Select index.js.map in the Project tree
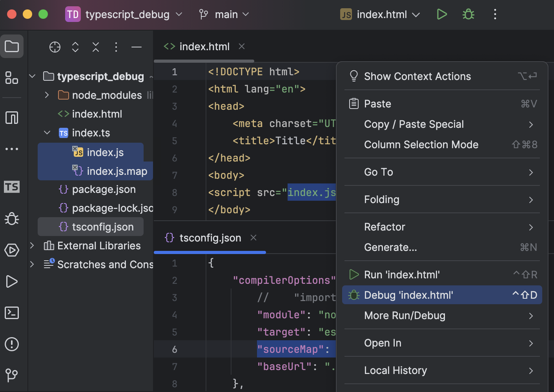 (117, 171)
